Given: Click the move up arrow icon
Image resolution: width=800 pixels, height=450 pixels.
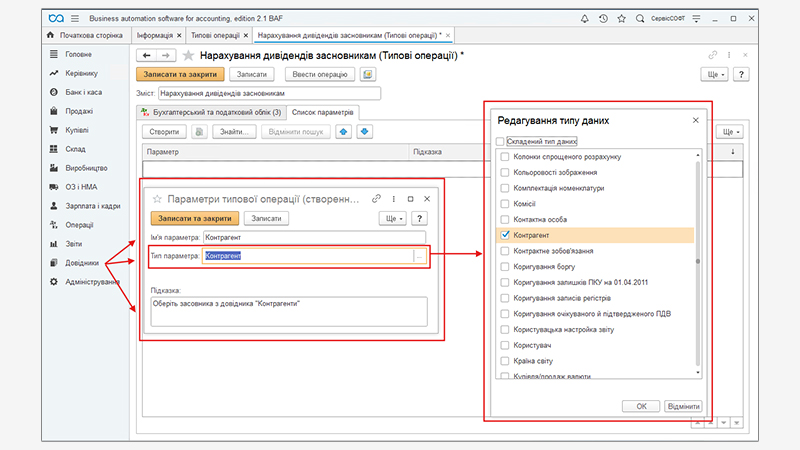Looking at the screenshot, I should [344, 131].
